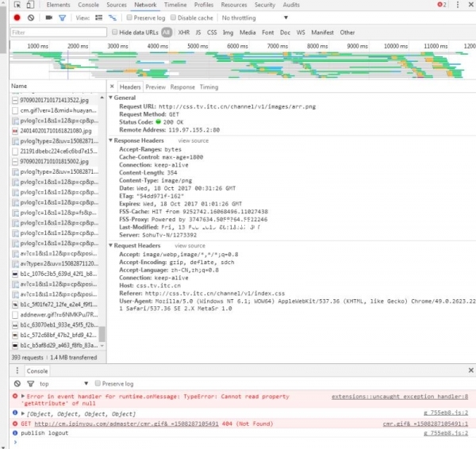
Task: Open the No throttling dropdown
Action: (x=255, y=18)
